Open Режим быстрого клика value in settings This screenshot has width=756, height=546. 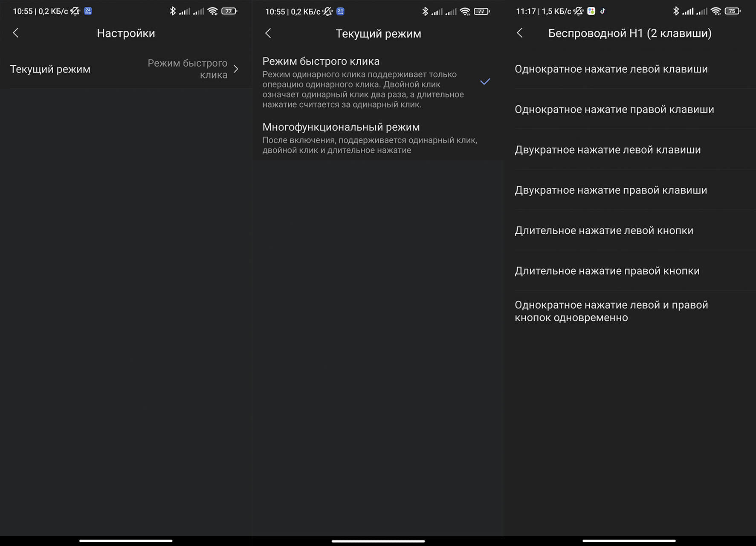(188, 69)
